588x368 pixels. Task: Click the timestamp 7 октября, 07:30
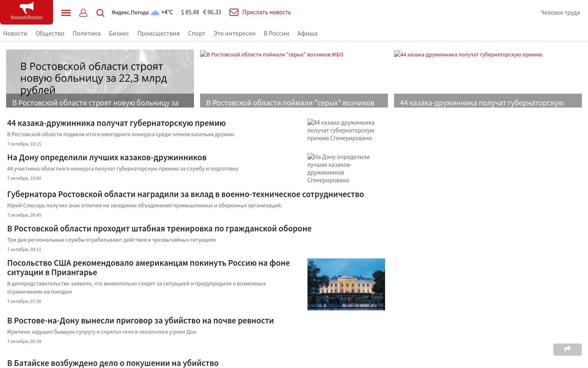tap(24, 301)
